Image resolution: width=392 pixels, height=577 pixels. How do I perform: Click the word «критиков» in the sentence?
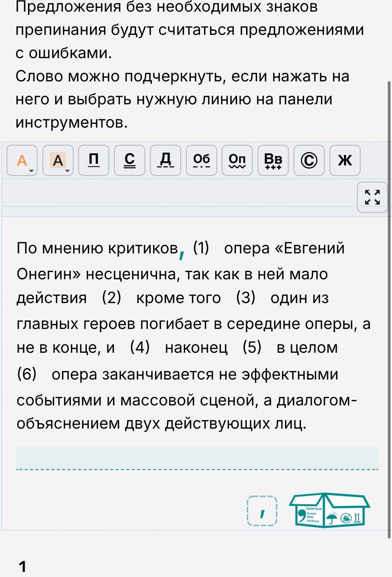coord(143,249)
